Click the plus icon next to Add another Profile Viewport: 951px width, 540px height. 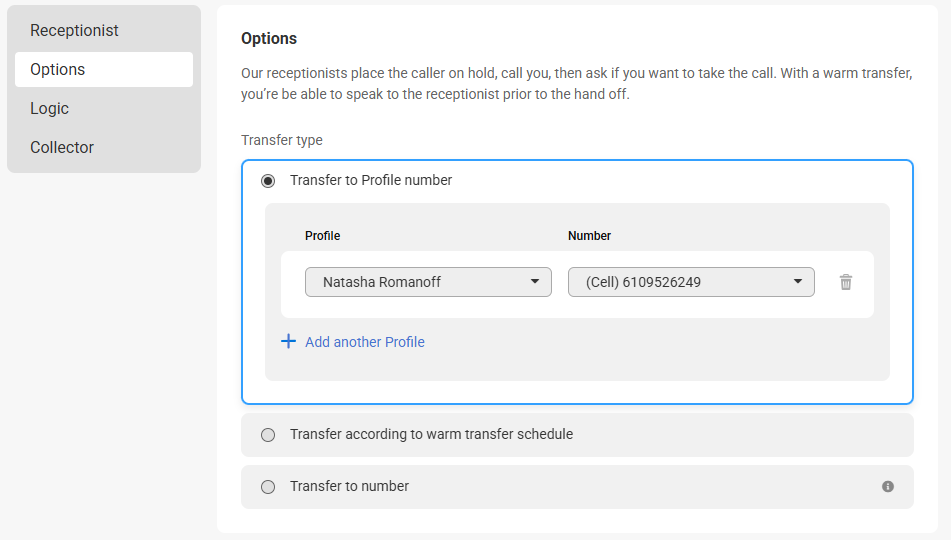click(x=289, y=342)
